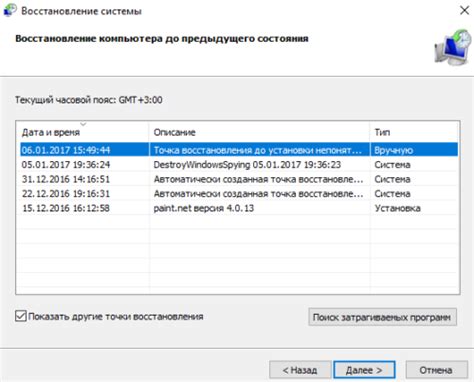Go back with the Назад button
Viewport: 474px width, 382px height.
300,370
